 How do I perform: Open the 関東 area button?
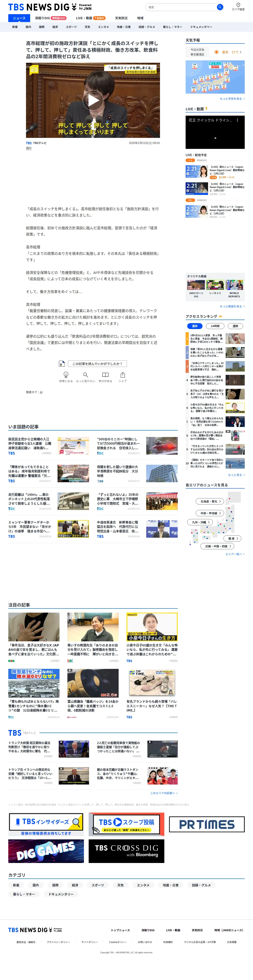pos(233,539)
